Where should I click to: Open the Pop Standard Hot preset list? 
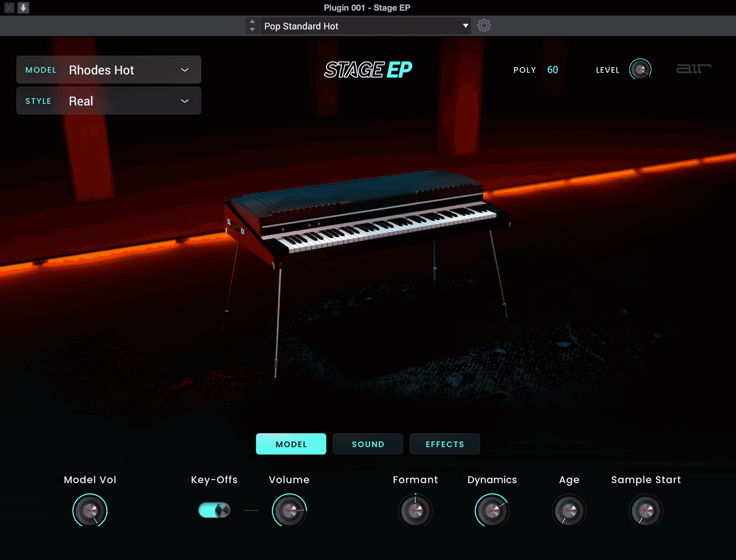(x=366, y=26)
